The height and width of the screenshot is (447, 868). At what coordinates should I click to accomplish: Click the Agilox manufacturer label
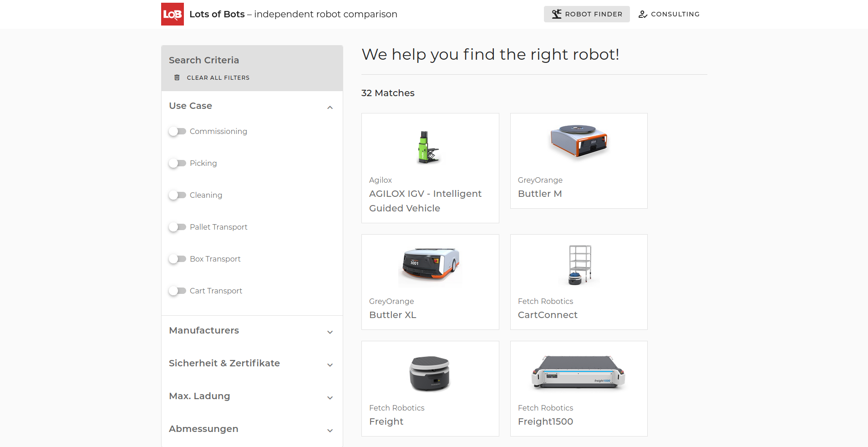pyautogui.click(x=381, y=180)
